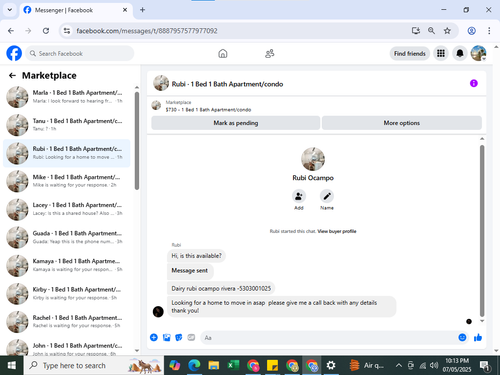The image size is (500, 375).
Task: Open Mike conversation in the list
Action: 67,181
